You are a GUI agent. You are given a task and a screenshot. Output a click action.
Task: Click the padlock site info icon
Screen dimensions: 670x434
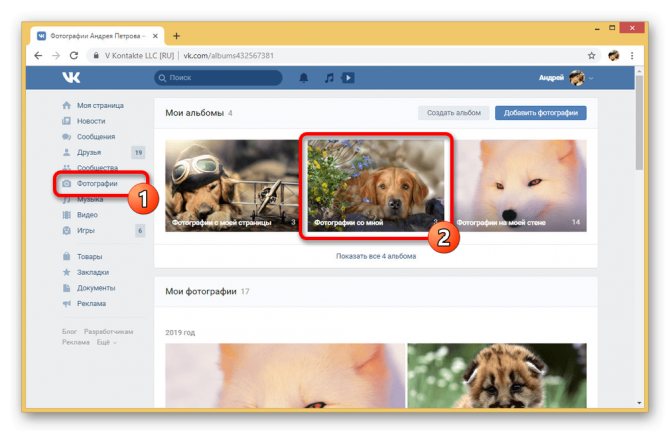96,56
